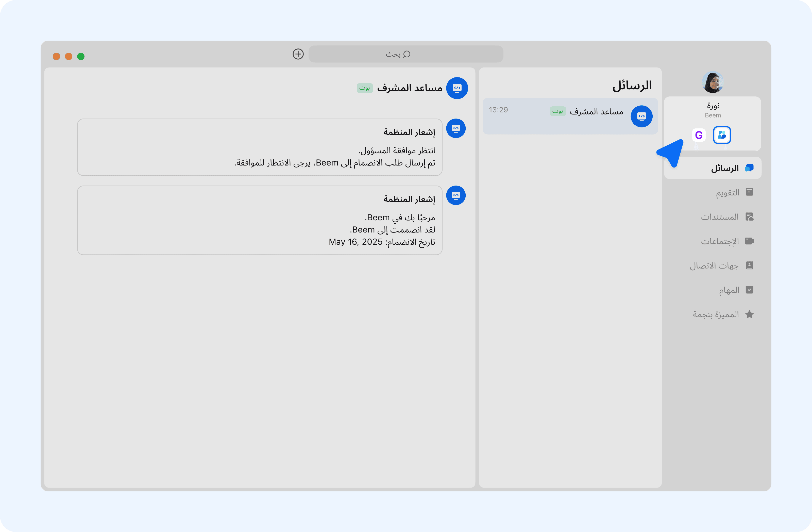
Task: Click bot avatar beside first notification
Action: pos(456,128)
